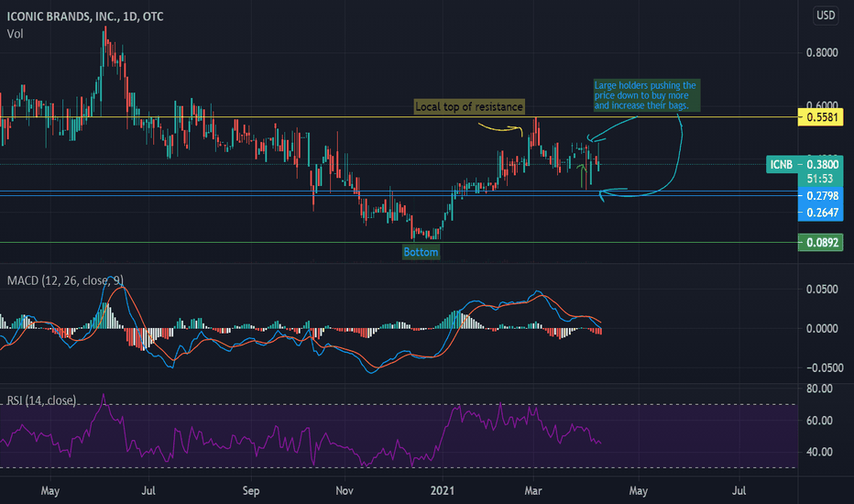Click the Sep label on time axis
This screenshot has width=854, height=504.
(250, 491)
